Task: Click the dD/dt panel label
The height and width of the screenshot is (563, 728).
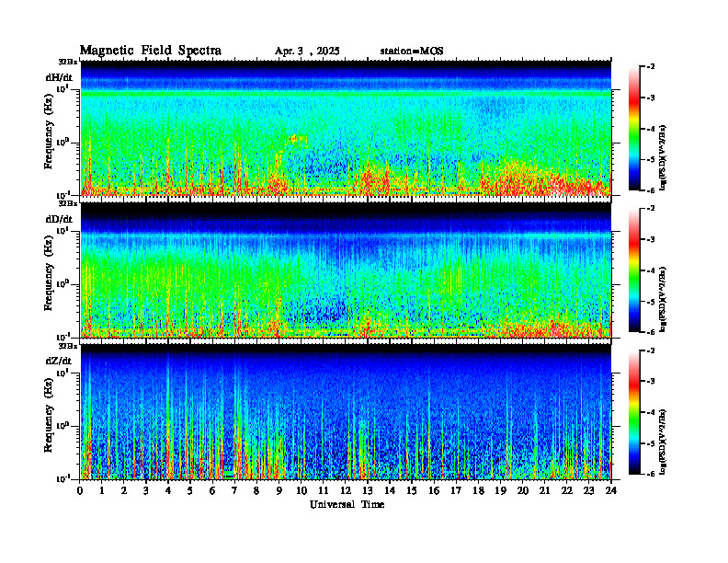Action: 59,219
